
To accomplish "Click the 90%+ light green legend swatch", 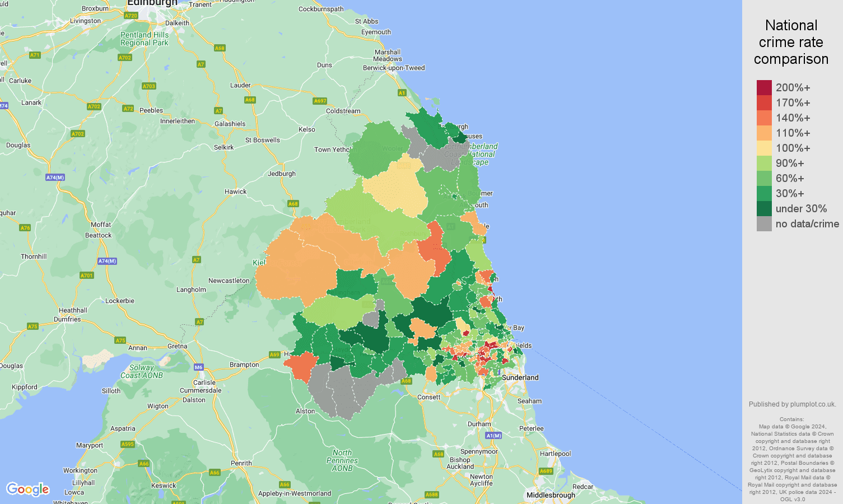I will [x=764, y=164].
